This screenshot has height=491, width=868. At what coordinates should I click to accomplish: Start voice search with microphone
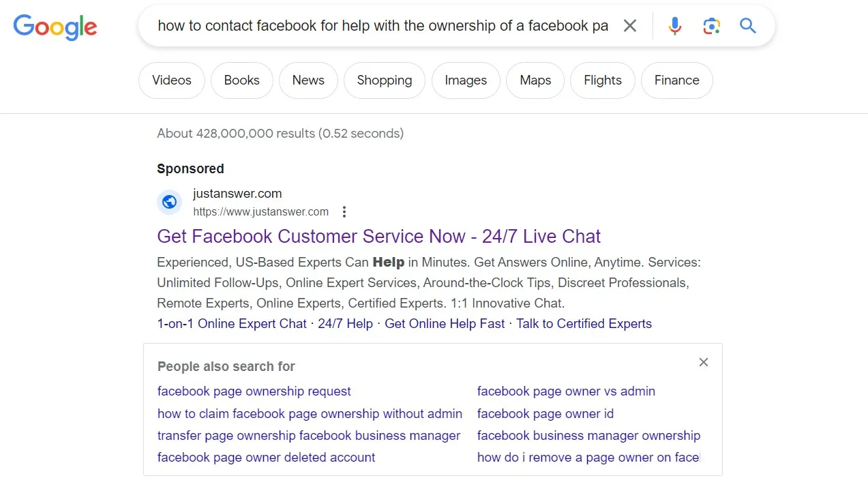coord(675,26)
